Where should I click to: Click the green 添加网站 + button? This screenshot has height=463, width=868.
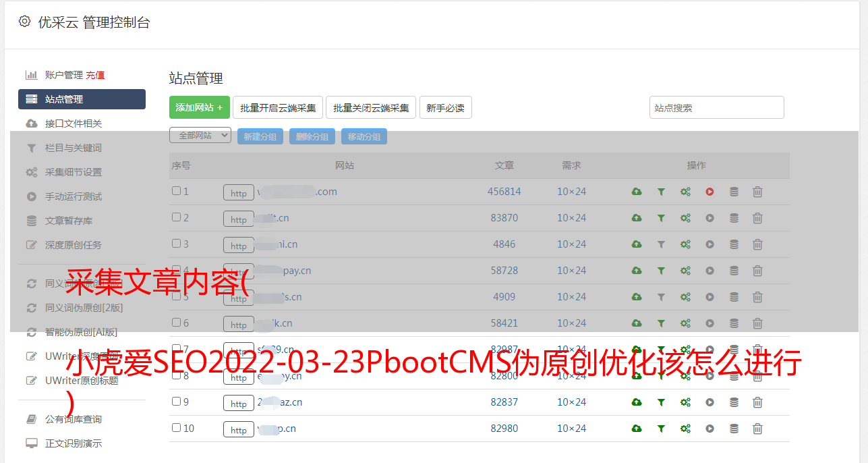pos(200,107)
